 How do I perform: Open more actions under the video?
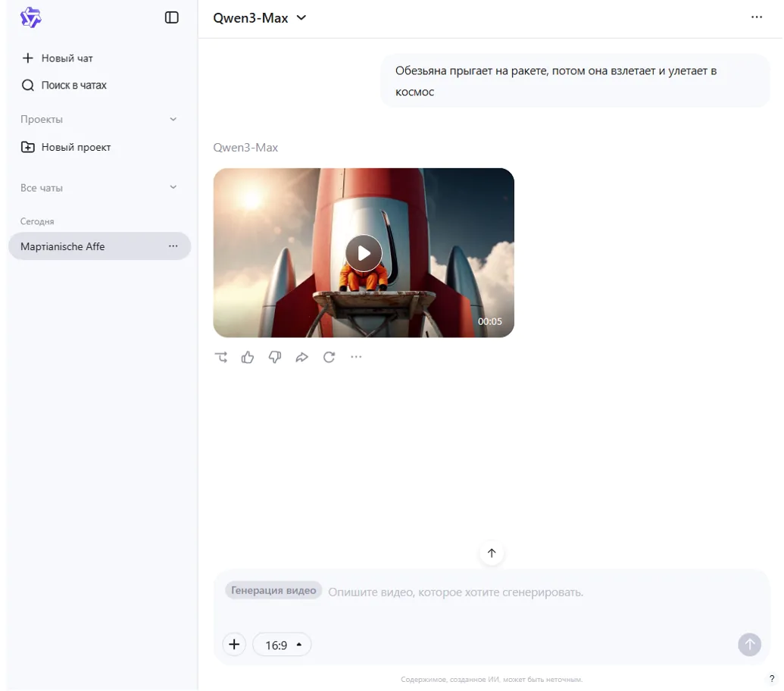[x=356, y=357]
